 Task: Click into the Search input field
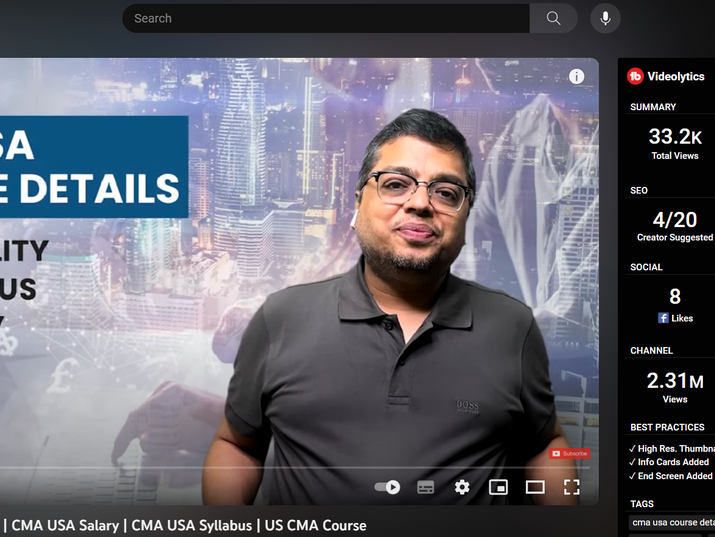(x=326, y=18)
